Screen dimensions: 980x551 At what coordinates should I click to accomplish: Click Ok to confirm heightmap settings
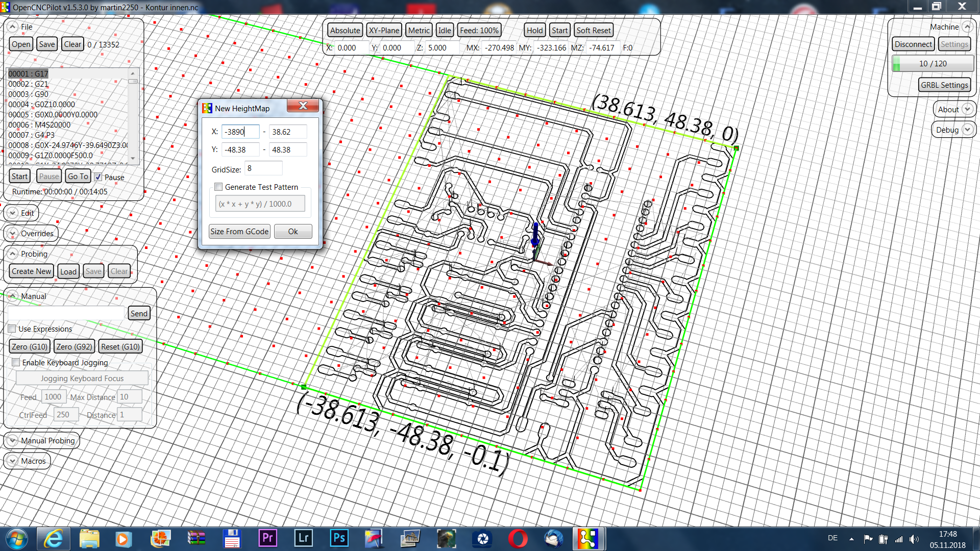point(293,231)
